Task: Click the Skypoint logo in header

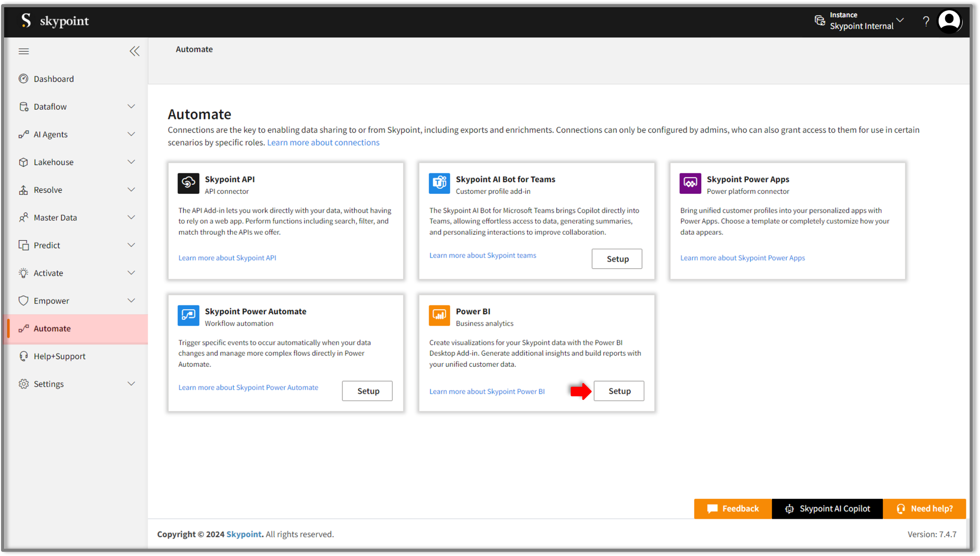Action: [x=55, y=21]
